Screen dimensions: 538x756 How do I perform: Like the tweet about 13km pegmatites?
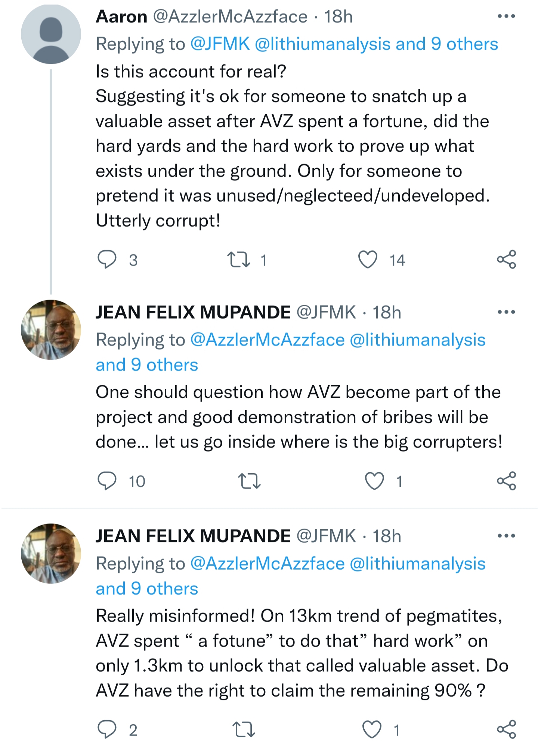(372, 729)
